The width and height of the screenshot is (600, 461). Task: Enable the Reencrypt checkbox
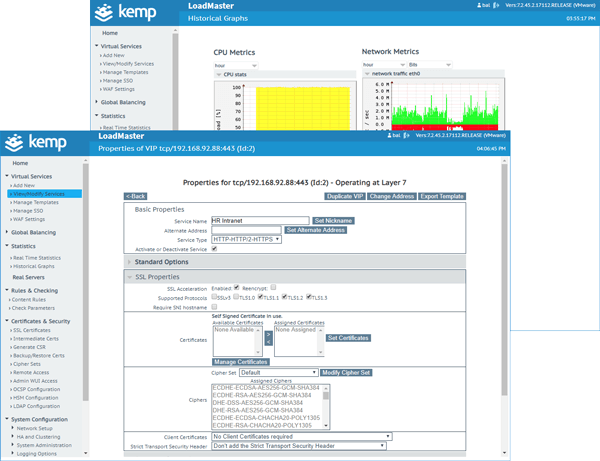pos(273,287)
